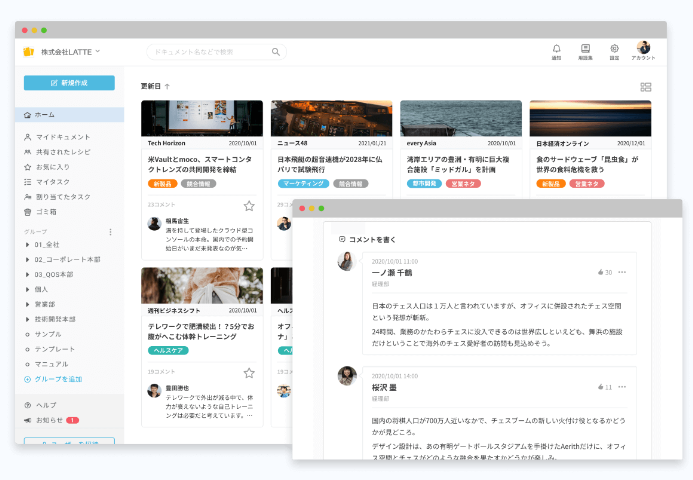Open more options on 一ノ瀬 千鶴 comment

(622, 272)
